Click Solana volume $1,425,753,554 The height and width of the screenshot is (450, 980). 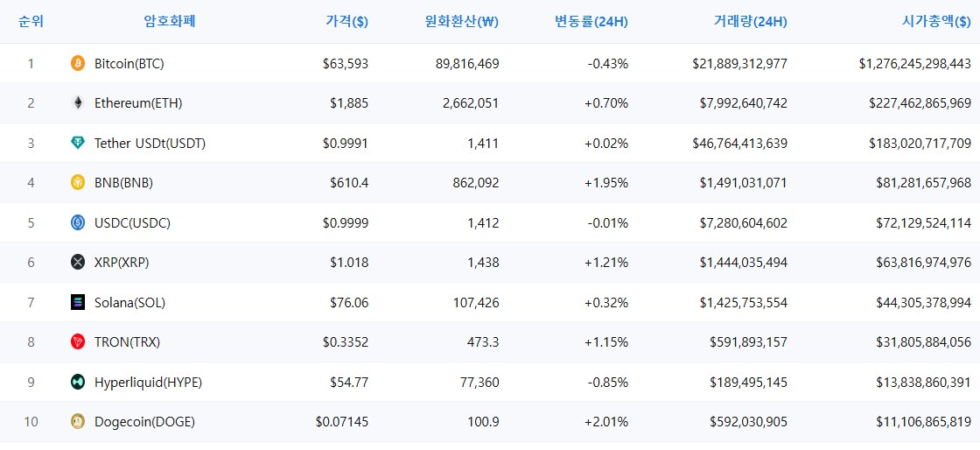pyautogui.click(x=744, y=303)
